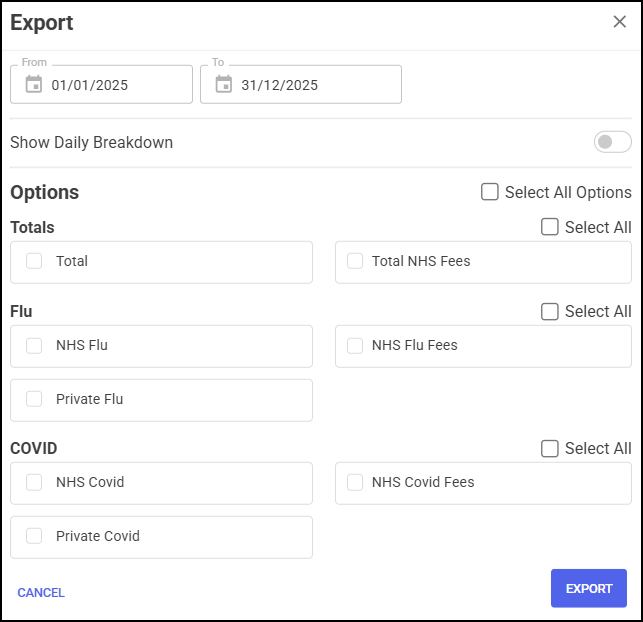Screen dimensions: 643x622
Task: Click the CANCEL link
Action: click(x=41, y=593)
